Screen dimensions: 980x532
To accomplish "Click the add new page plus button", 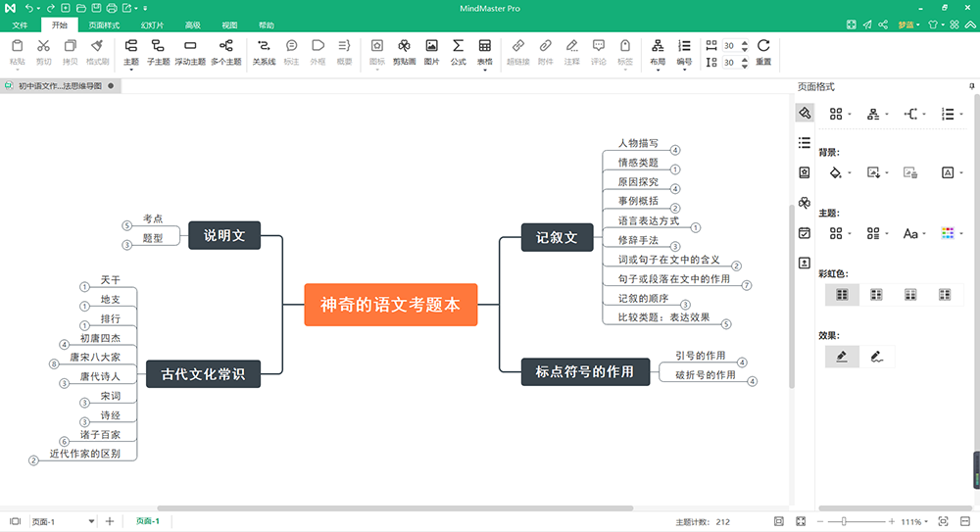I will coord(110,521).
